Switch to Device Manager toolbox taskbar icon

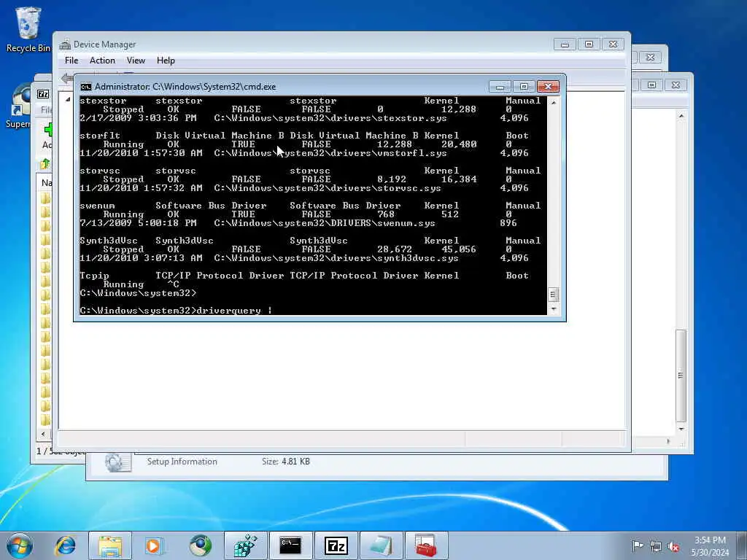point(426,545)
